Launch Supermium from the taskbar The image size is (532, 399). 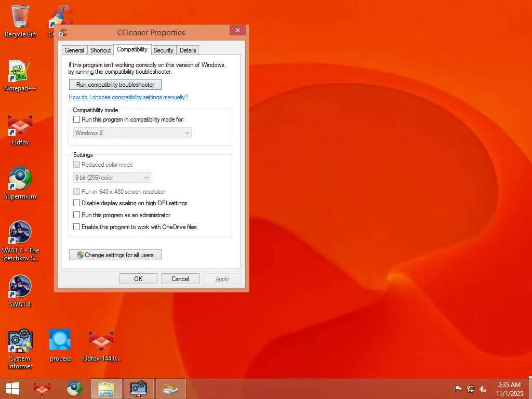tap(74, 389)
